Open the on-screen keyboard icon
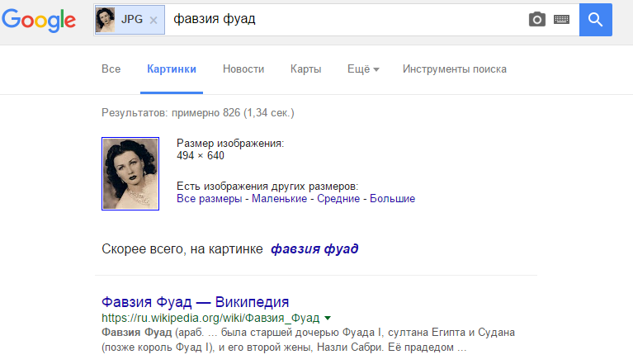The image size is (633, 364). [x=562, y=19]
